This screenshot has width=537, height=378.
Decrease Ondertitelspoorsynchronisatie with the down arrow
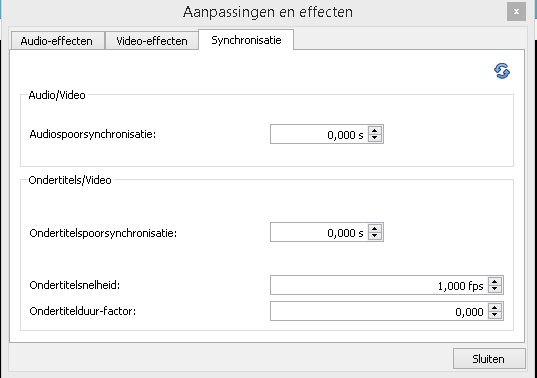tap(375, 236)
